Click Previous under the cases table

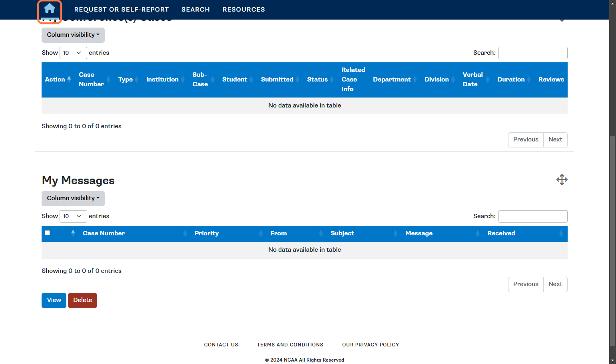(526, 140)
